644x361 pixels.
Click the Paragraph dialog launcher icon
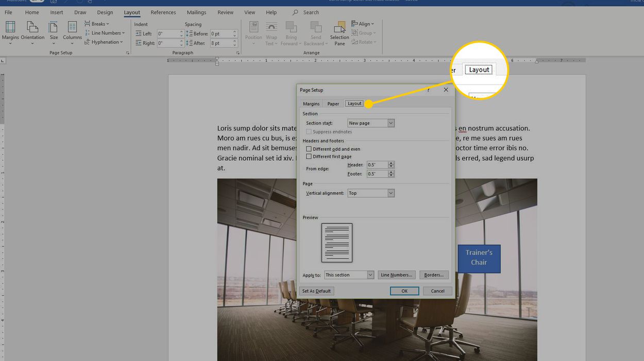[238, 53]
